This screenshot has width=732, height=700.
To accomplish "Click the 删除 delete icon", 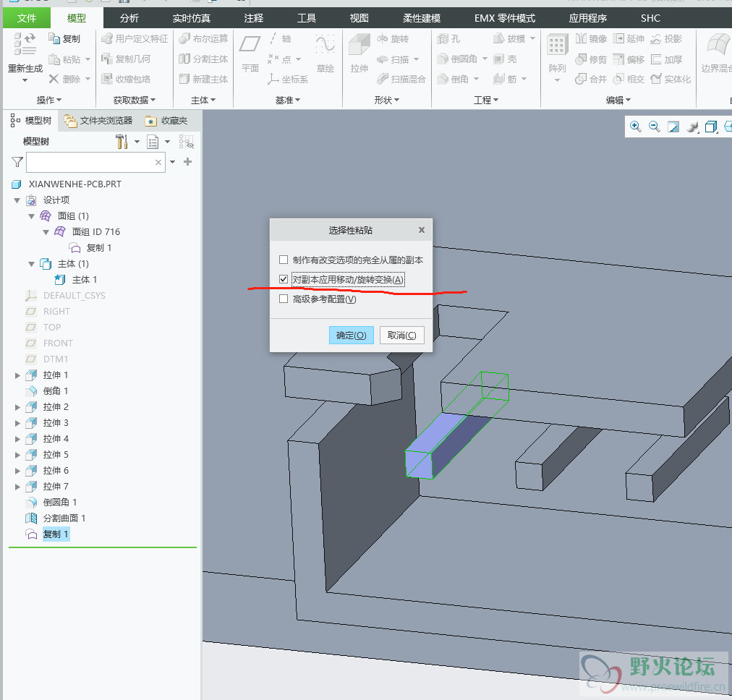I will (54, 79).
